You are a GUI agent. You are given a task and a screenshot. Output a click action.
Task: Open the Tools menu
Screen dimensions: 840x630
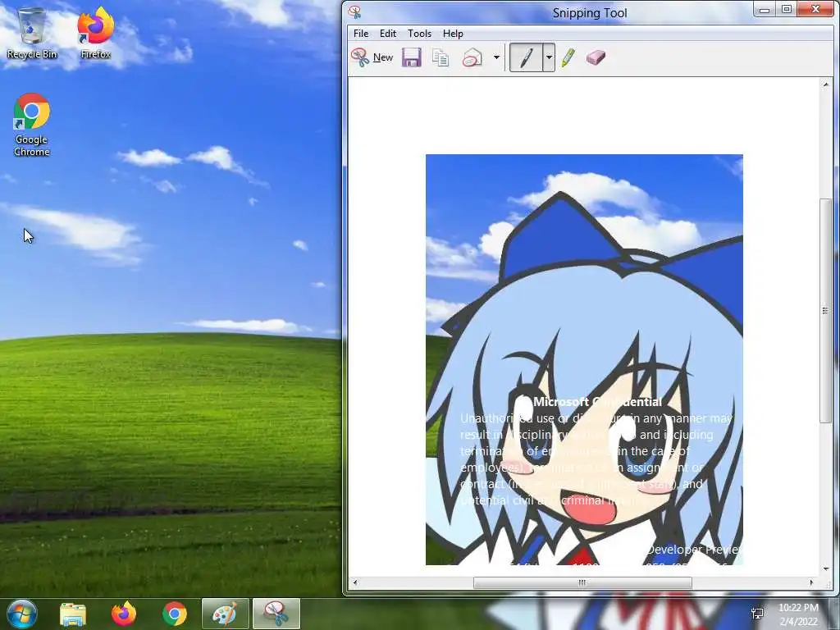419,33
